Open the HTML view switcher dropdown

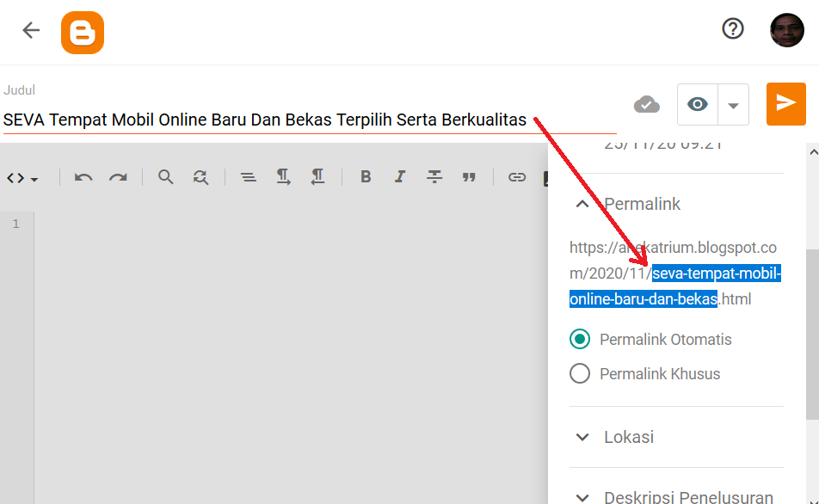[22, 178]
